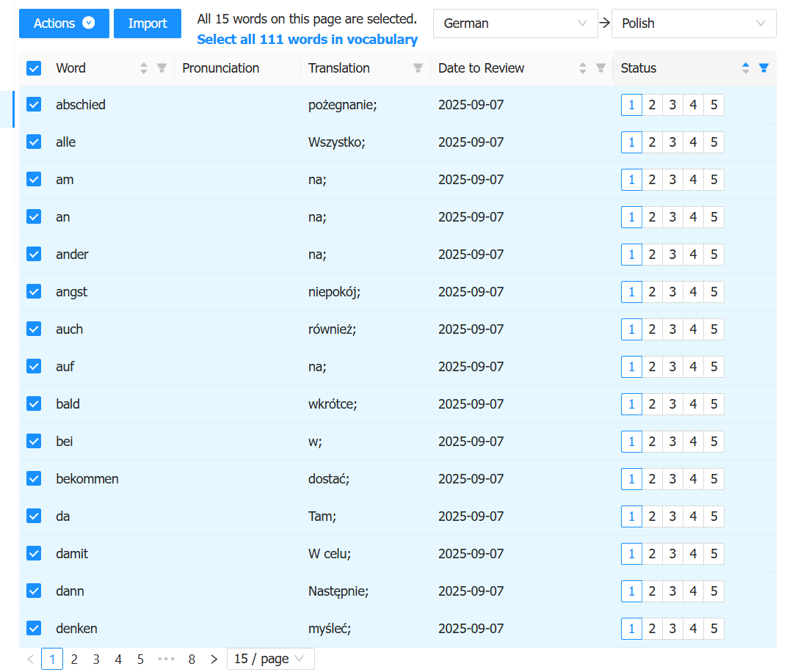Go to the next page arrow
The height and width of the screenshot is (672, 809).
[x=214, y=659]
